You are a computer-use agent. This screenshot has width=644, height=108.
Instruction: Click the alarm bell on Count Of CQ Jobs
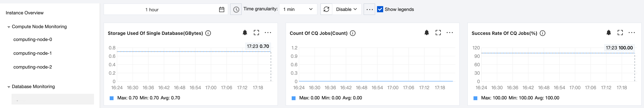(x=427, y=33)
